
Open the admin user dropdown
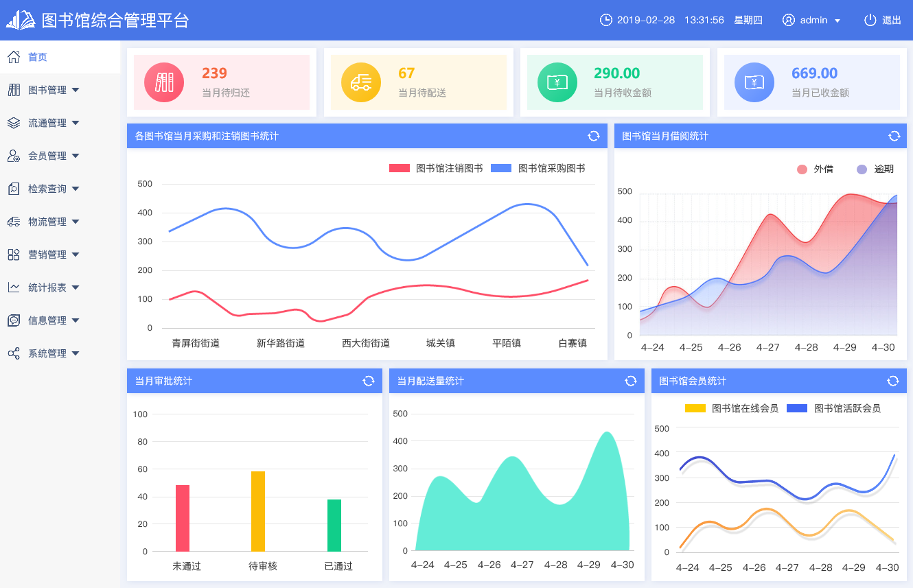pos(813,20)
